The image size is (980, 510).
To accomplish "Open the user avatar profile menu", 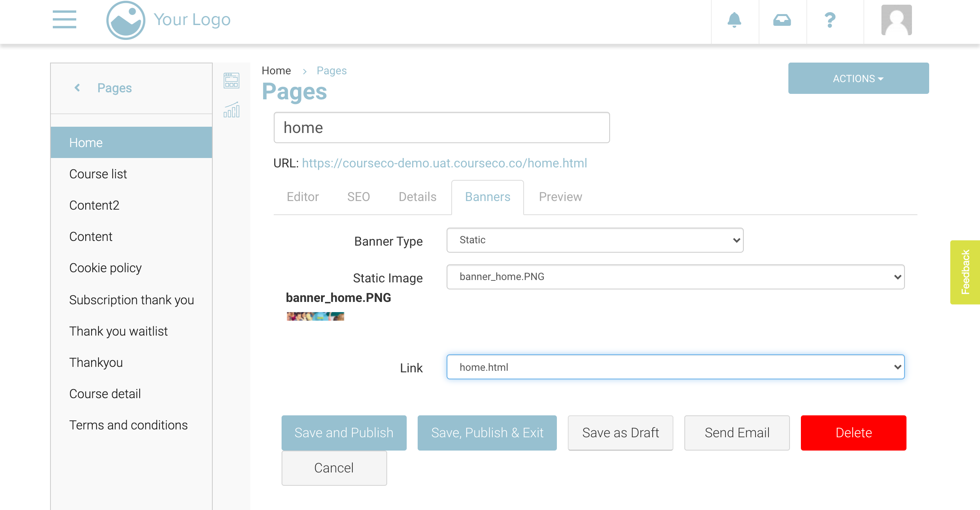I will point(896,20).
